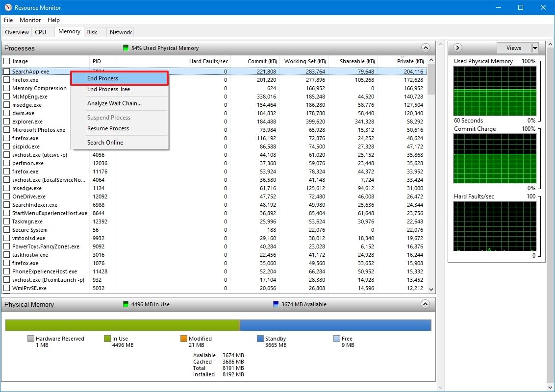This screenshot has width=555, height=392.
Task: Switch to the Network tab
Action: 120,31
